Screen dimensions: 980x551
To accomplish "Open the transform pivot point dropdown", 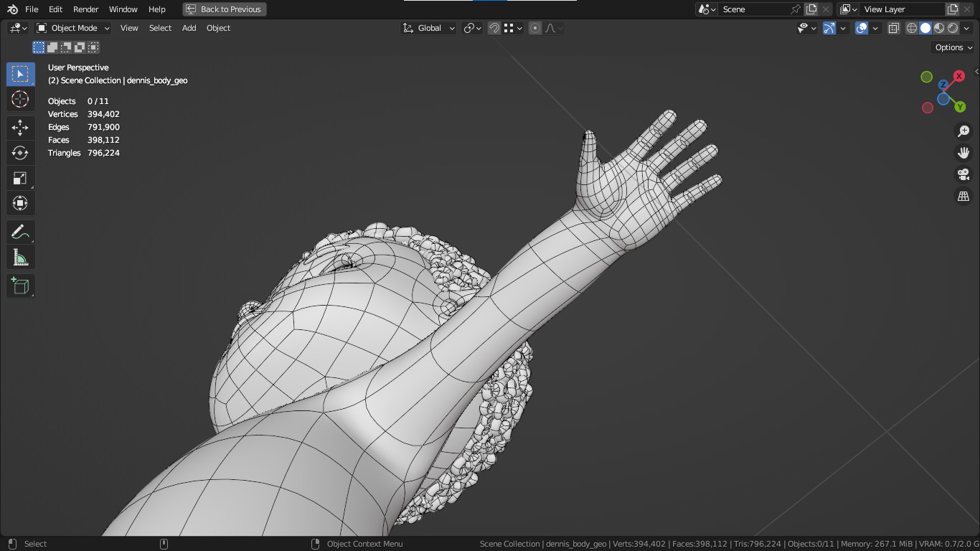I will pyautogui.click(x=472, y=28).
